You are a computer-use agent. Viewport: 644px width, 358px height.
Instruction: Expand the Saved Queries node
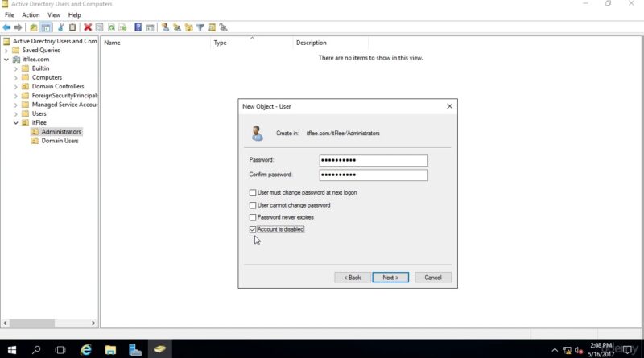pos(6,51)
